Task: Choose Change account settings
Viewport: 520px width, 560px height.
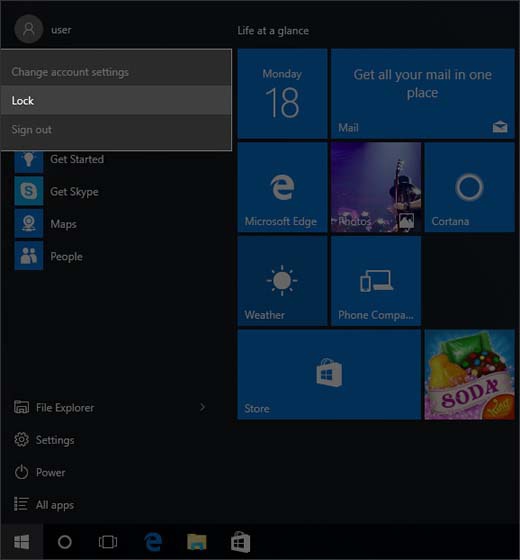Action: [116, 72]
